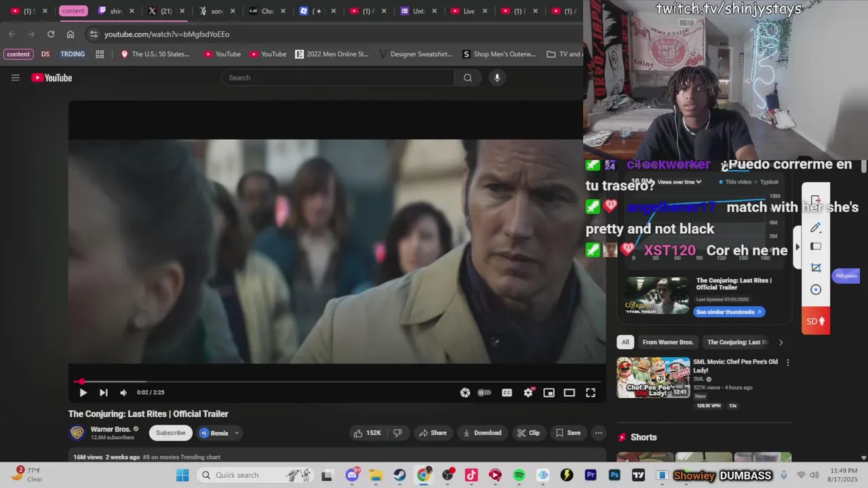Screen dimensions: 868x488
Task: Save the video to a playlist
Action: tap(568, 433)
